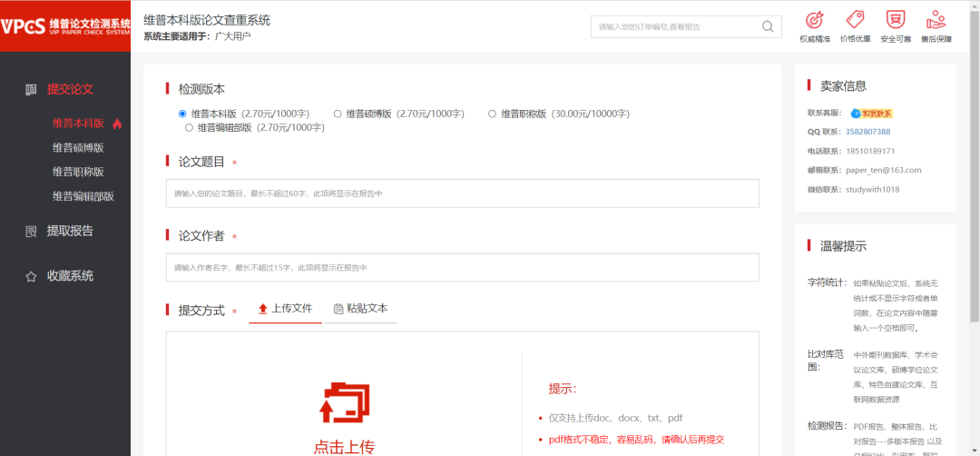This screenshot has width=980, height=456.
Task: Go to 提取报告 in sidebar
Action: coord(70,231)
